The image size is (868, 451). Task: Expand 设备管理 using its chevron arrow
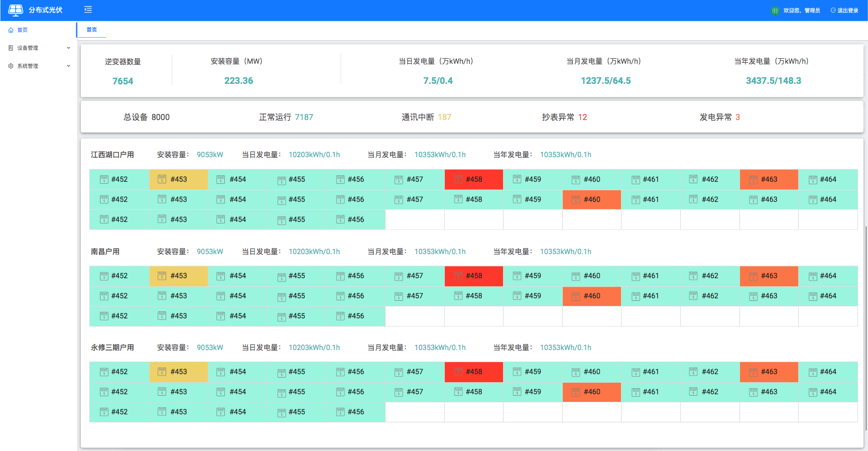(68, 48)
